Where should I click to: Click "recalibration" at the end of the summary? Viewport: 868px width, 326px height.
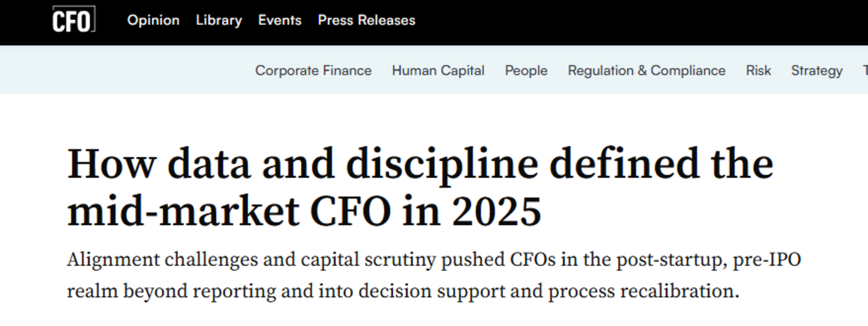[679, 291]
